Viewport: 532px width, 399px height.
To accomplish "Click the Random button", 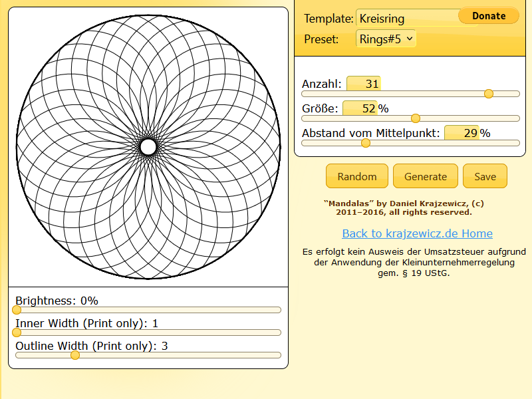I will (357, 176).
